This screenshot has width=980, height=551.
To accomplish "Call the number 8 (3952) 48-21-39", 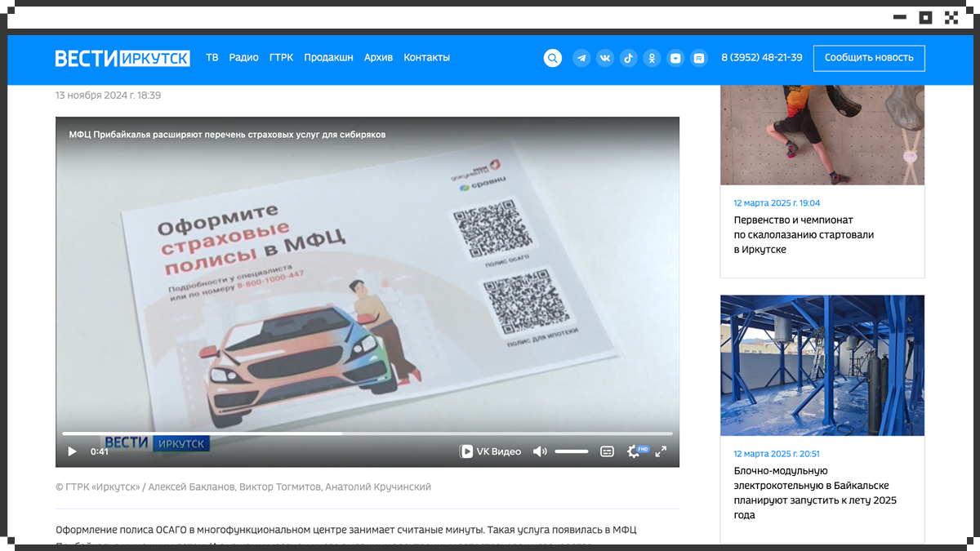I will click(x=761, y=58).
